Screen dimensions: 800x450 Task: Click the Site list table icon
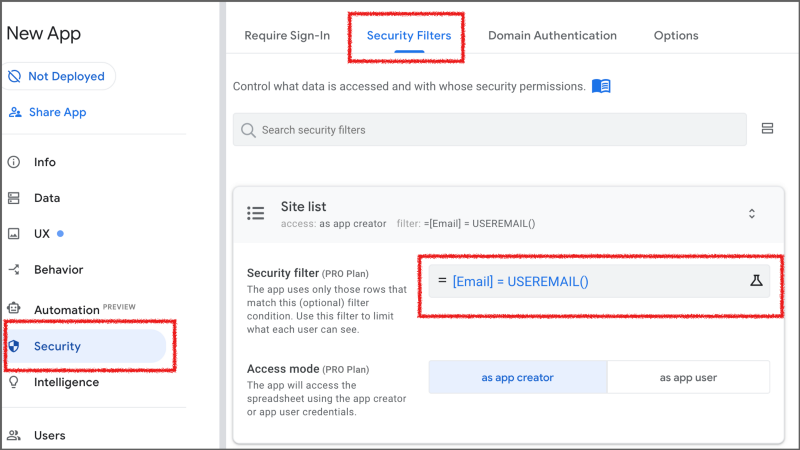(x=256, y=213)
